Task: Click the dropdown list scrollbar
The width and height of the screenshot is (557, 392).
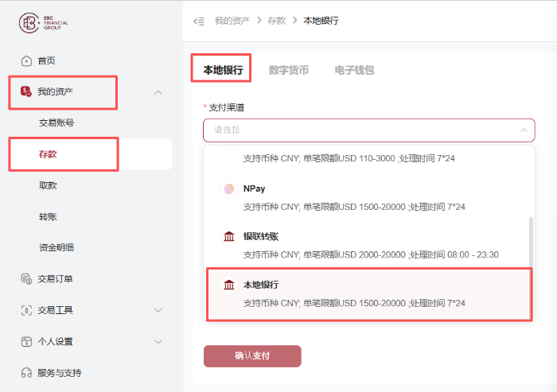Action: click(531, 243)
